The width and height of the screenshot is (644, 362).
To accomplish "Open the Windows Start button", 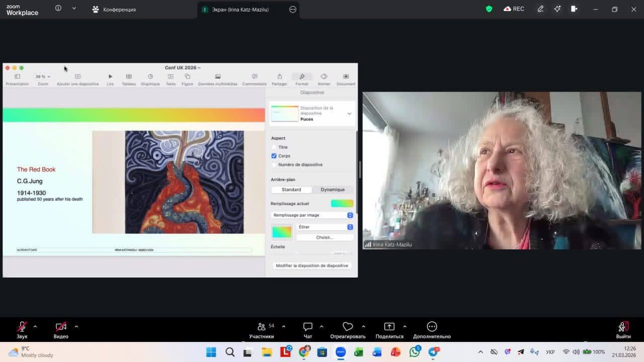I will (x=211, y=352).
